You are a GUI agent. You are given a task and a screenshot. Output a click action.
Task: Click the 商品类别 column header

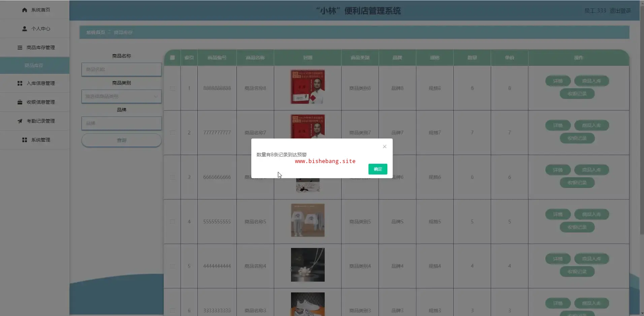pos(360,58)
